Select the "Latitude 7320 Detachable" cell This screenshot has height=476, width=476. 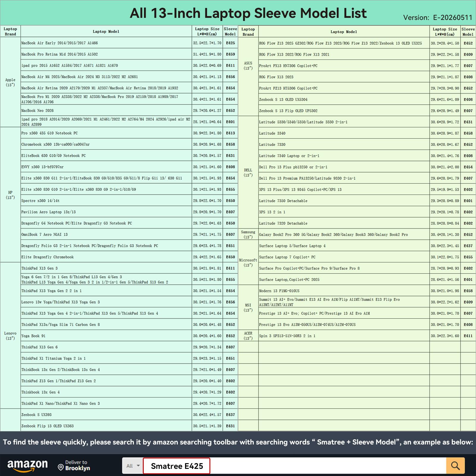[344, 223]
